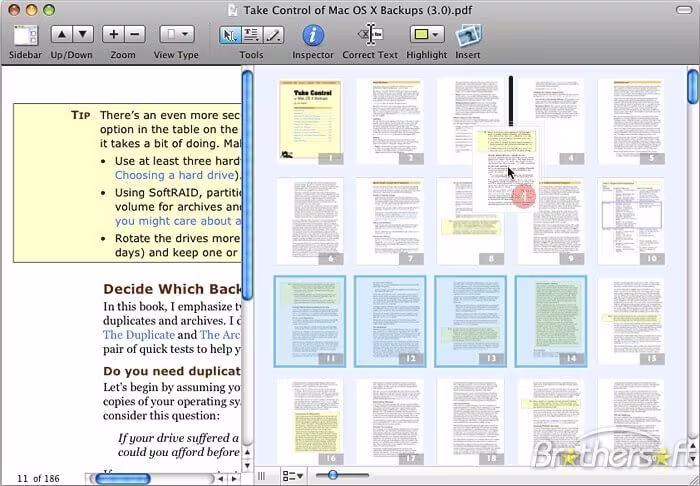Viewport: 700px width, 486px height.
Task: Toggle toolbar with pill button in title bar
Action: coord(683,10)
